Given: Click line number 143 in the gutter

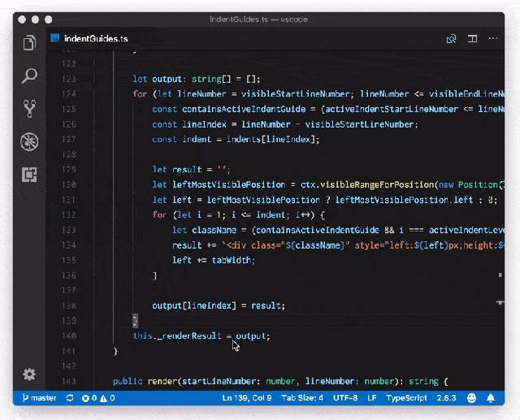Looking at the screenshot, I should coord(68,381).
